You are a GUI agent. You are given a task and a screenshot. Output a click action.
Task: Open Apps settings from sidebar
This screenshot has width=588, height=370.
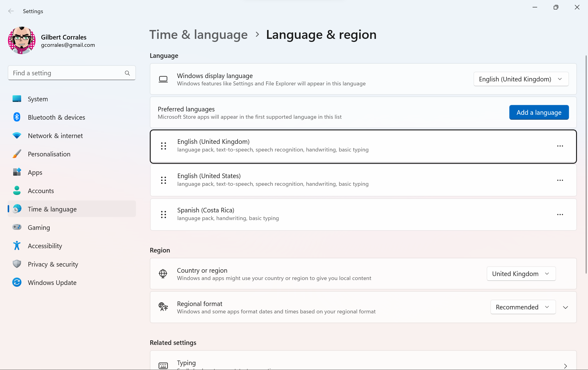tap(35, 172)
